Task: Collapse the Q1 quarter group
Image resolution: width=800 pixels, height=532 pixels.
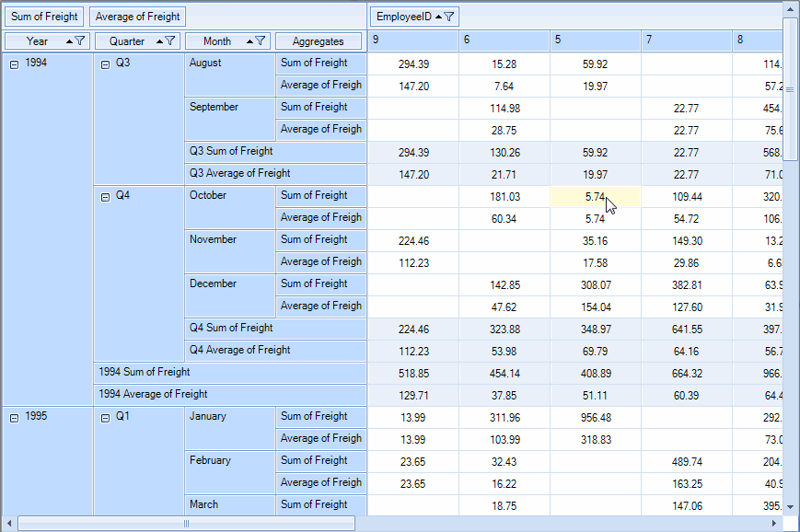Action: [104, 417]
